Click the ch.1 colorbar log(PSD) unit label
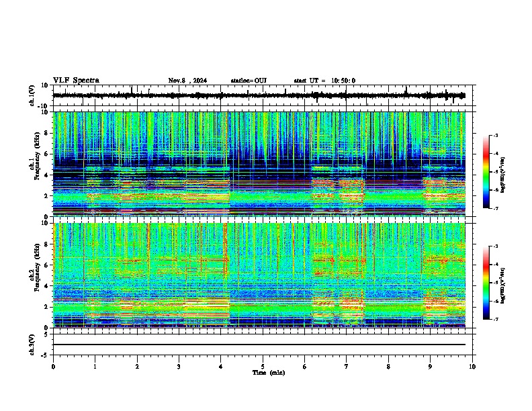The height and width of the screenshot is (411, 532). pos(502,175)
